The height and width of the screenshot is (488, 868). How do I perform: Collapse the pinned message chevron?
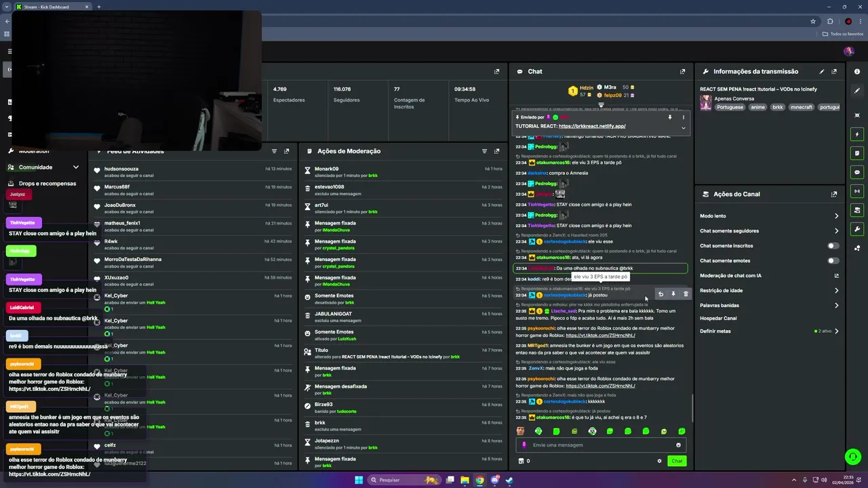point(683,127)
